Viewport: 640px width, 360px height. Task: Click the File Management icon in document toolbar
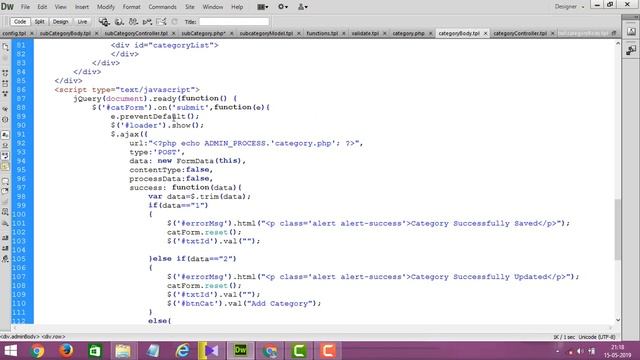click(133, 22)
